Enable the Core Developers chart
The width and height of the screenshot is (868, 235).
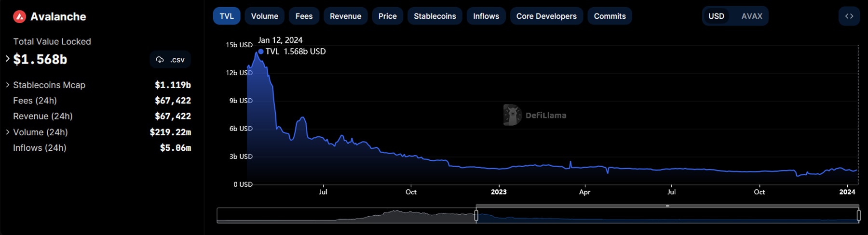(546, 16)
